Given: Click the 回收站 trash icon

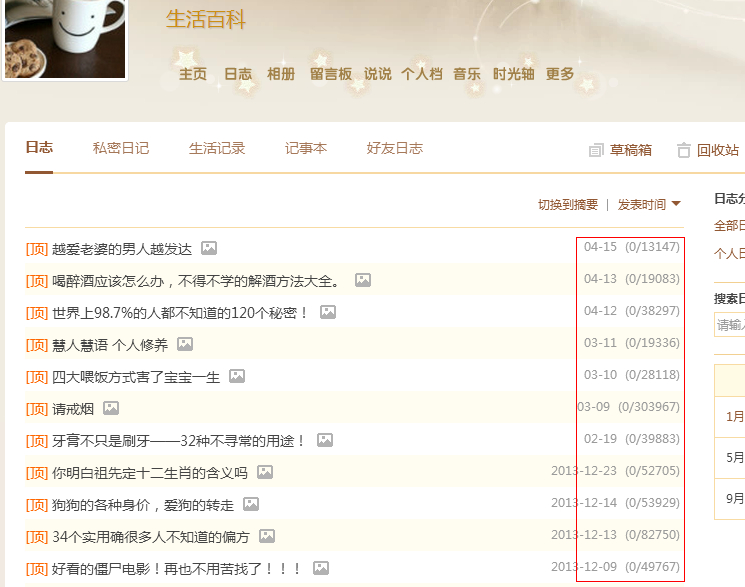Looking at the screenshot, I should point(683,150).
